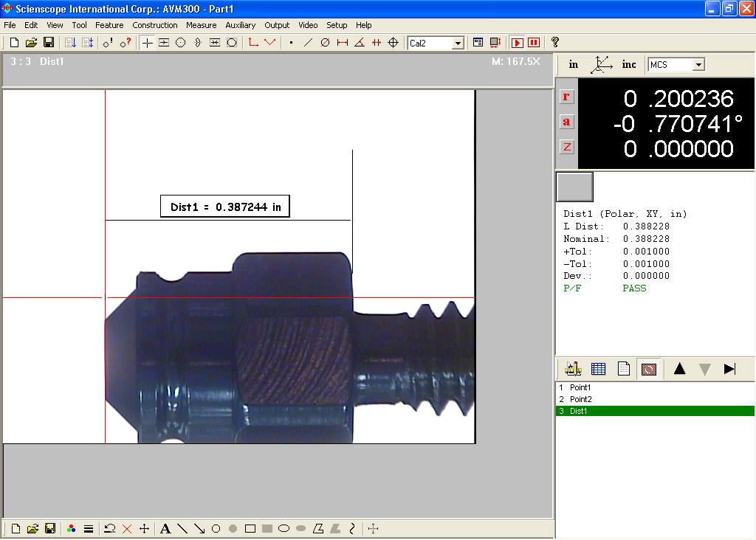Open the Measure menu
Image resolution: width=756 pixels, height=540 pixels.
tap(201, 25)
